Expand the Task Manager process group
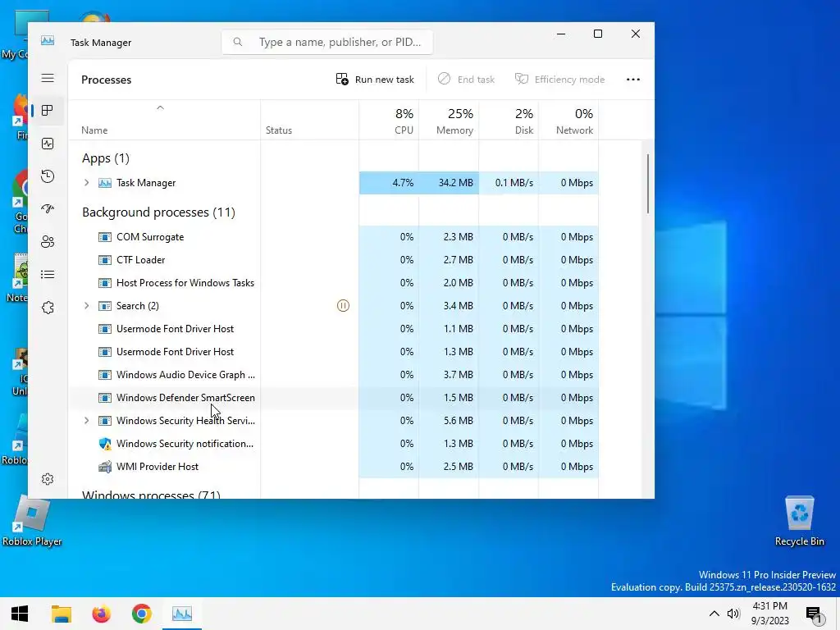Screen dimensions: 840x630 86,183
